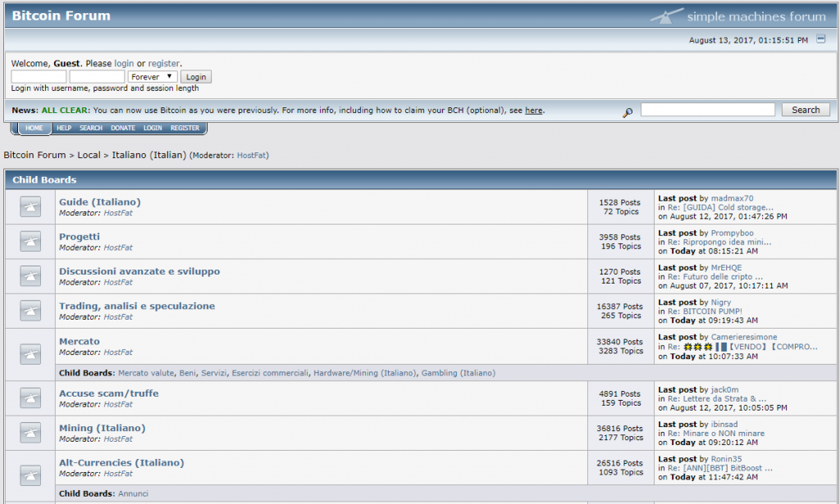Viewport: 840px width, 504px height.
Task: Open the HOME menu tab
Action: [34, 128]
